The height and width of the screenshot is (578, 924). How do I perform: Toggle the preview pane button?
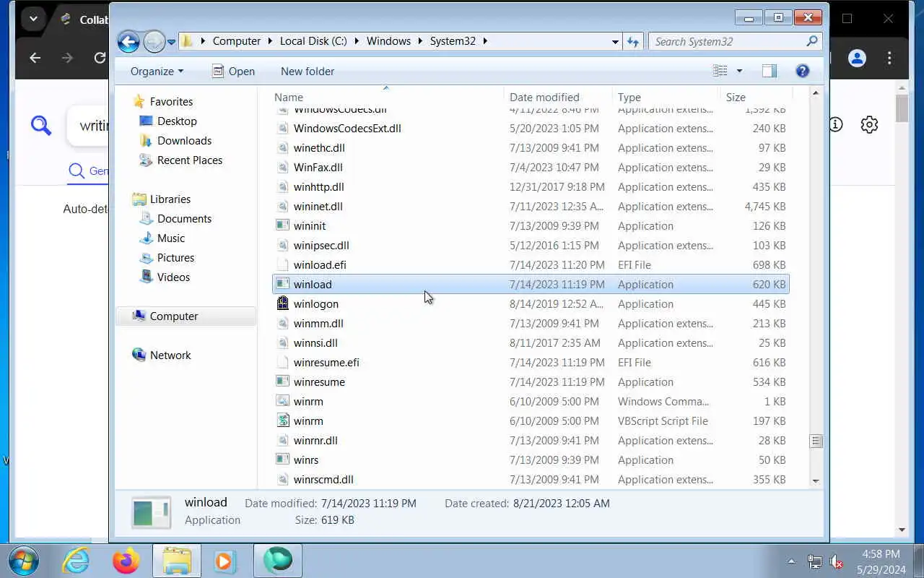[770, 71]
